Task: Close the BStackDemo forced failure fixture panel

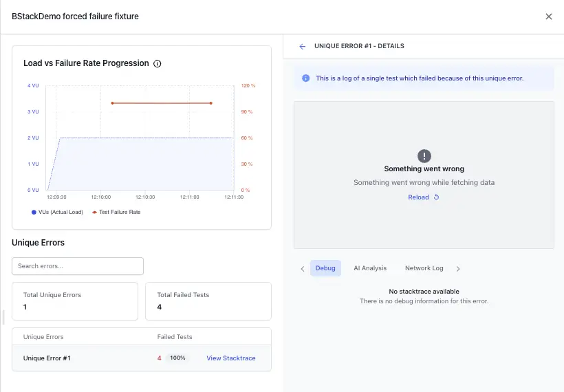Action: (x=549, y=17)
